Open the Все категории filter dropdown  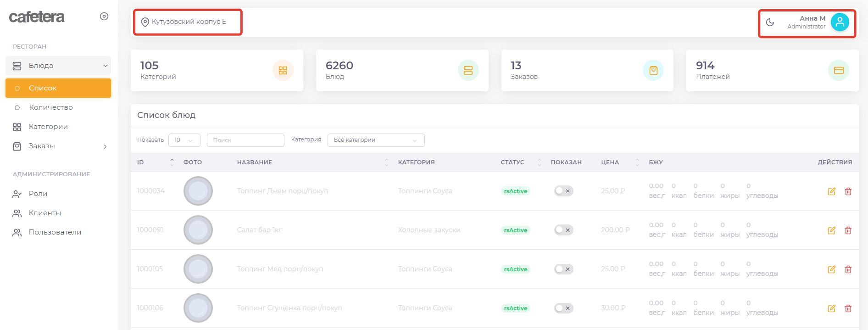coord(376,140)
